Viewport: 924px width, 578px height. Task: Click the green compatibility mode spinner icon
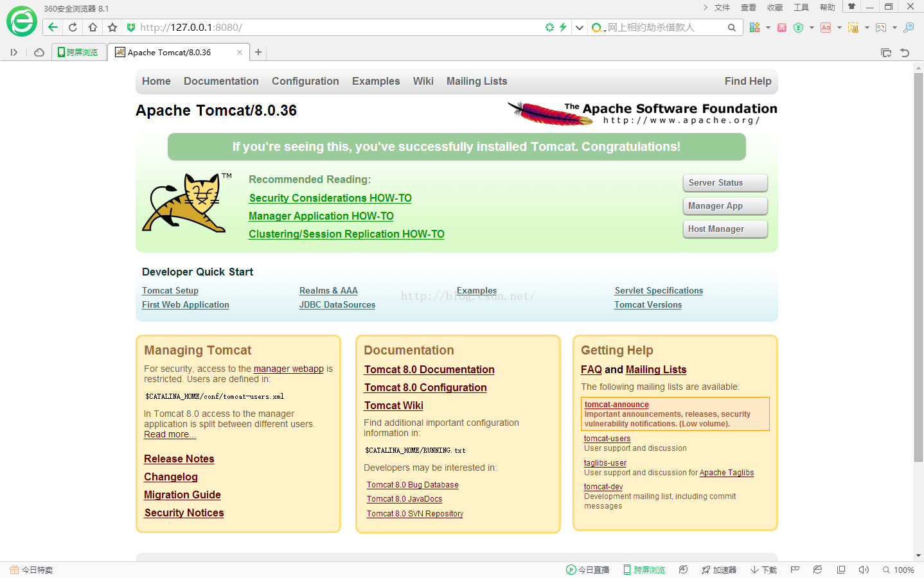[x=549, y=27]
